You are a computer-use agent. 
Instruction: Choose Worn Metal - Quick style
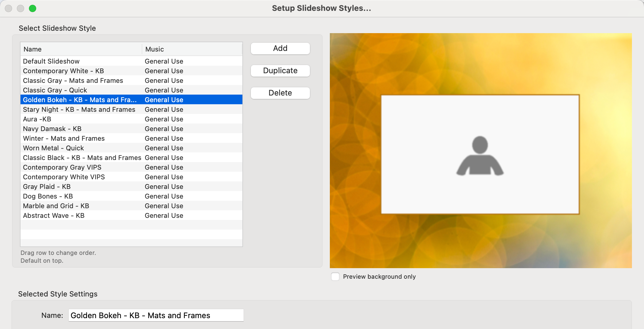(x=53, y=148)
